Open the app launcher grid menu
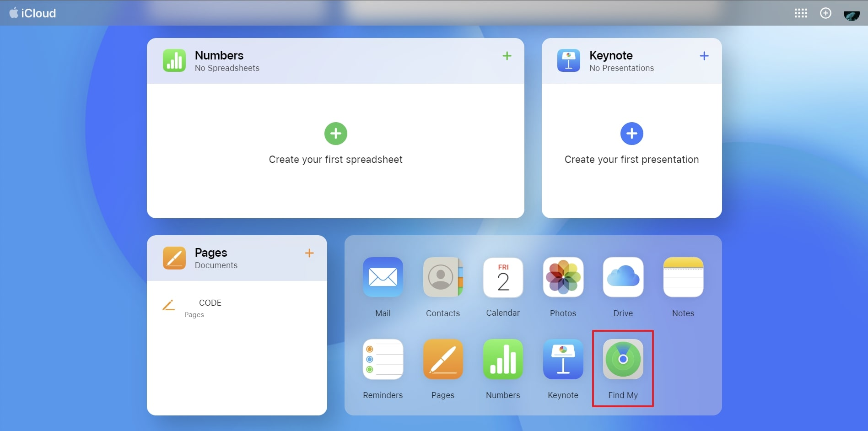This screenshot has height=431, width=868. click(801, 13)
